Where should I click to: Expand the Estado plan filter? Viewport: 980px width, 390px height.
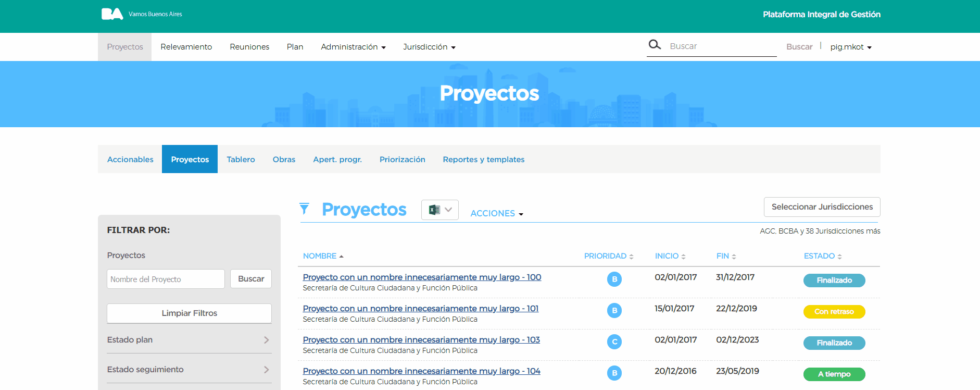(x=189, y=340)
